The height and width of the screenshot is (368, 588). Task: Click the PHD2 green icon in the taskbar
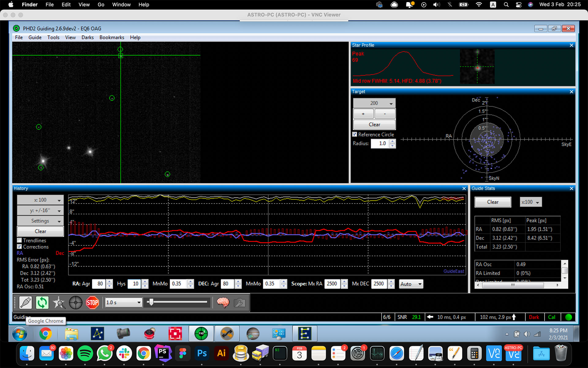[x=201, y=334]
